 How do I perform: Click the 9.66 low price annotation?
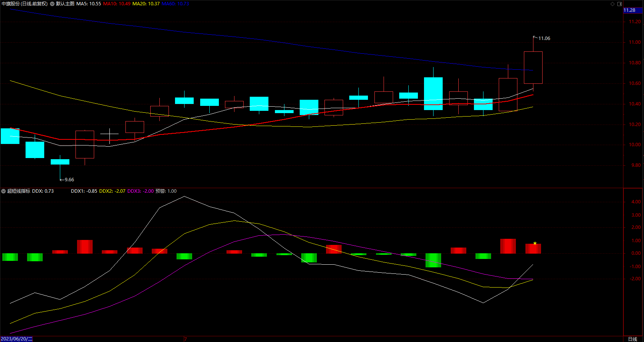[69, 180]
